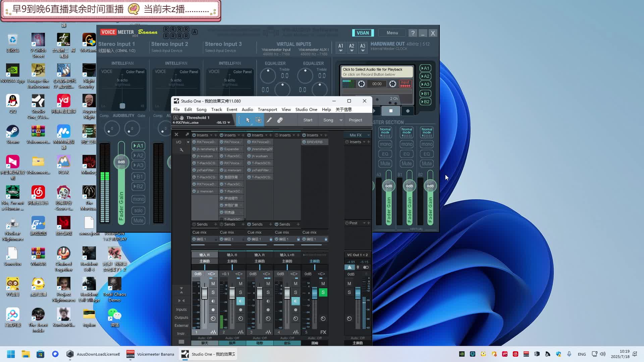Screen dimensions: 644x362
Task: Open the Voicemeeter Menu button
Action: pyautogui.click(x=392, y=33)
